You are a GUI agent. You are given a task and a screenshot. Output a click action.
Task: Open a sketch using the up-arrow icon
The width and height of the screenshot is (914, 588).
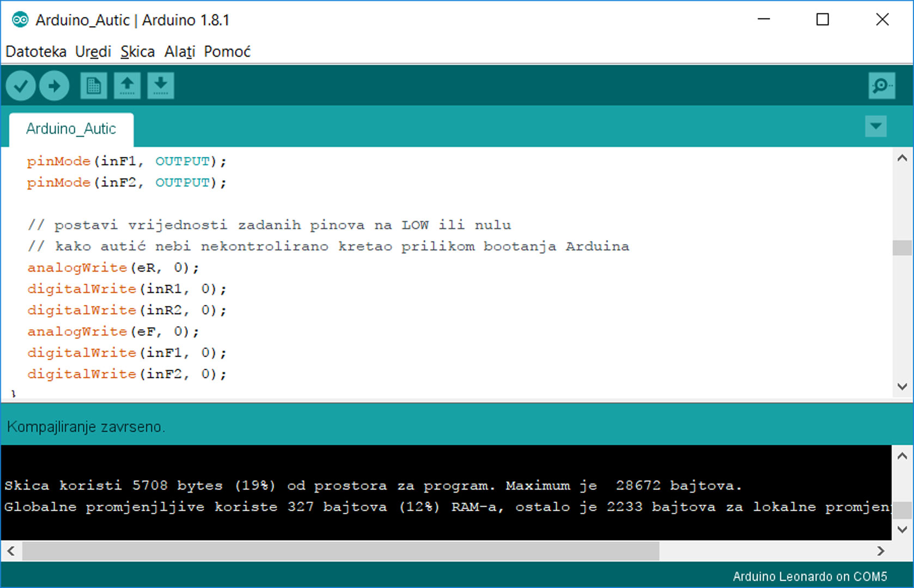pyautogui.click(x=127, y=86)
